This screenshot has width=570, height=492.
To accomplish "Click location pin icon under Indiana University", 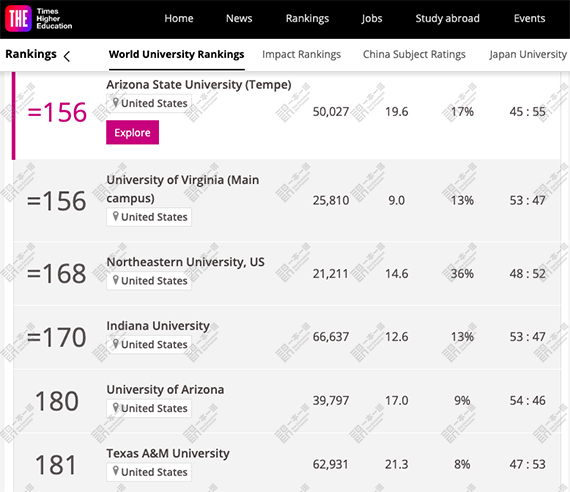I will [116, 344].
